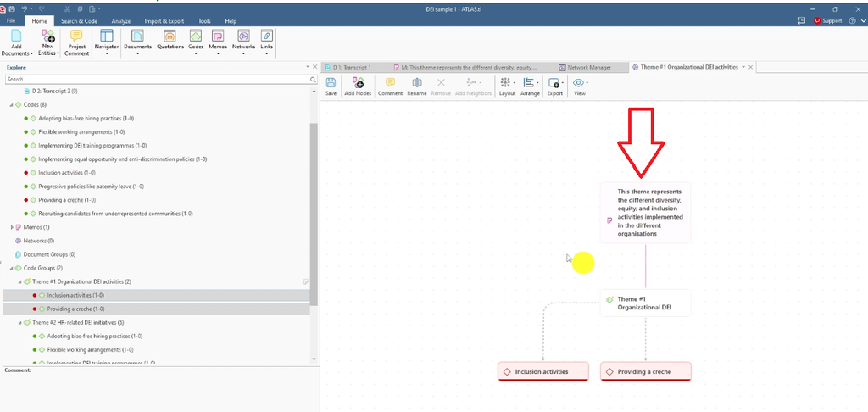Switch to the Analyze ribbon tab
The width and height of the screenshot is (868, 412).
point(120,21)
